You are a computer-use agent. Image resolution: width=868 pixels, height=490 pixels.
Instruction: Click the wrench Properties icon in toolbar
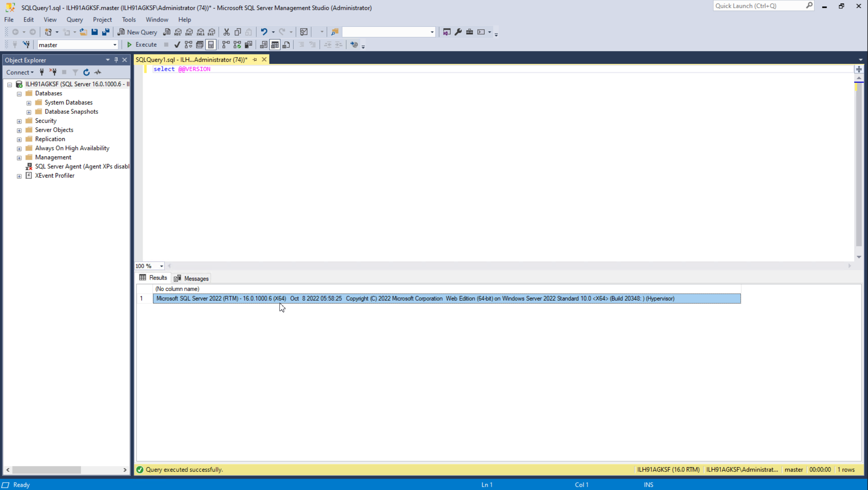click(x=458, y=32)
